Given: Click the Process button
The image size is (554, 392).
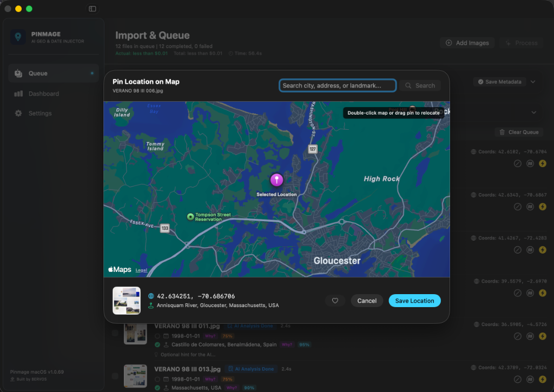Looking at the screenshot, I should pyautogui.click(x=521, y=43).
